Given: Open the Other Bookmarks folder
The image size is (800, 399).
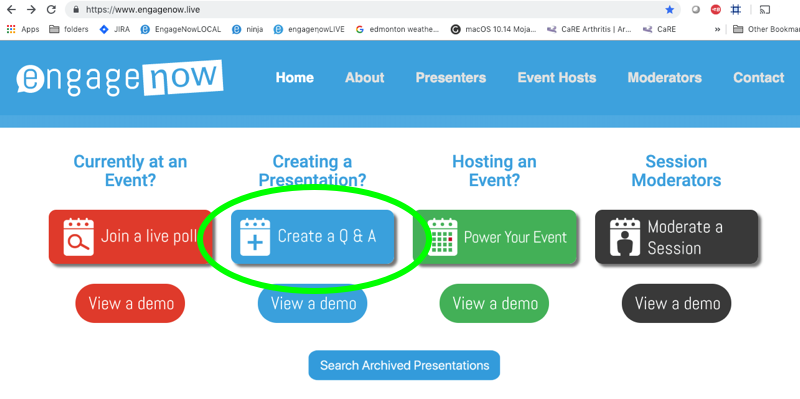Looking at the screenshot, I should [766, 29].
